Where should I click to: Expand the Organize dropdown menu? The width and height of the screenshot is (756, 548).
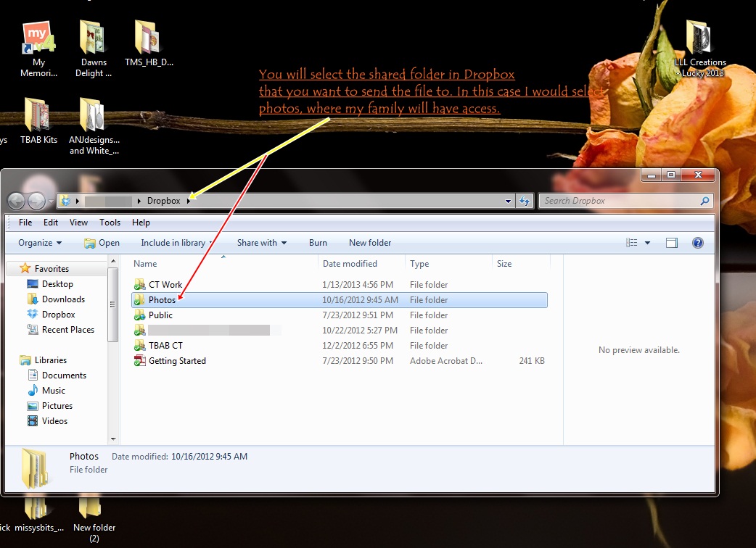coord(40,243)
